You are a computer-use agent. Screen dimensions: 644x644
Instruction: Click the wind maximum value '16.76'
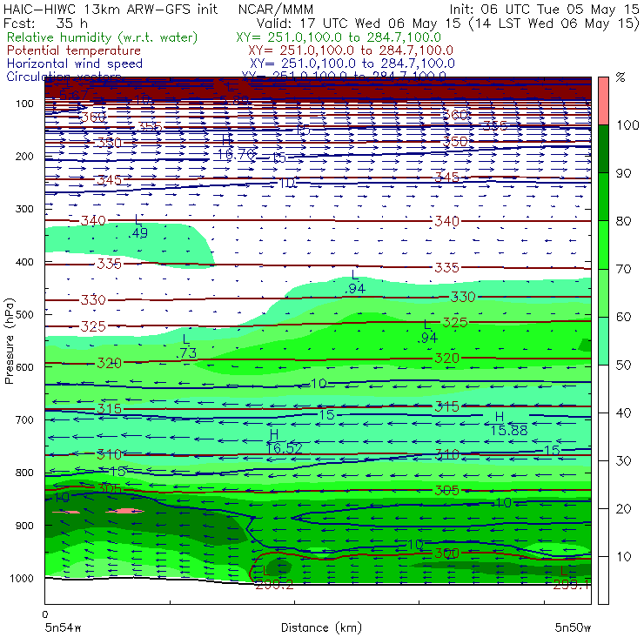pyautogui.click(x=236, y=154)
